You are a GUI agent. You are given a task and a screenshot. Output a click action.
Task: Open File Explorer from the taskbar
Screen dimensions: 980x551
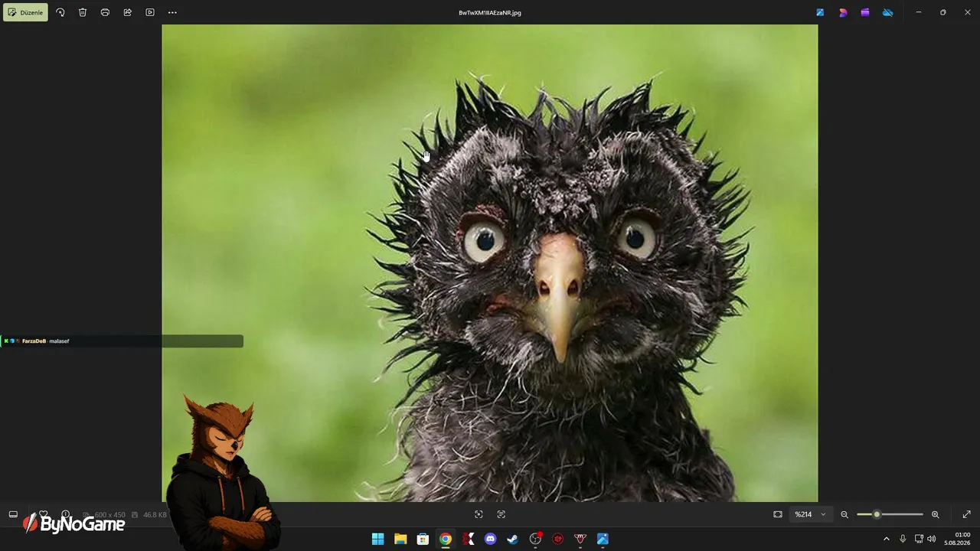[400, 539]
